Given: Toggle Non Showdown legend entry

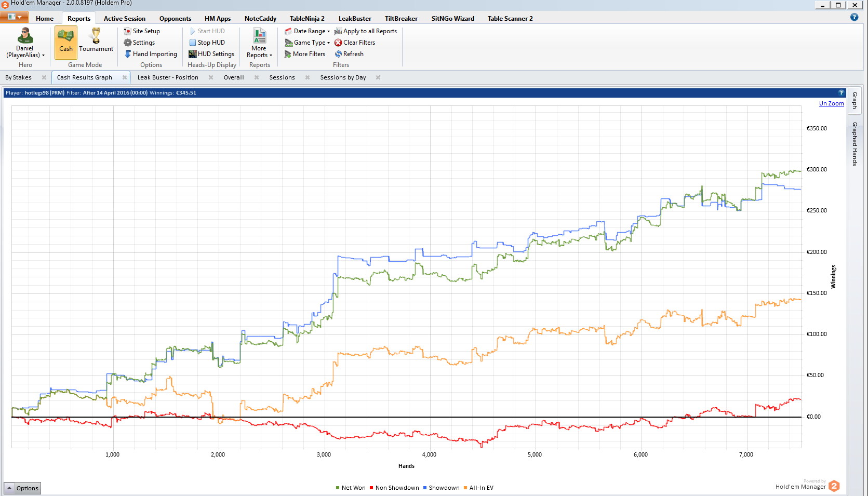Looking at the screenshot, I should [394, 488].
